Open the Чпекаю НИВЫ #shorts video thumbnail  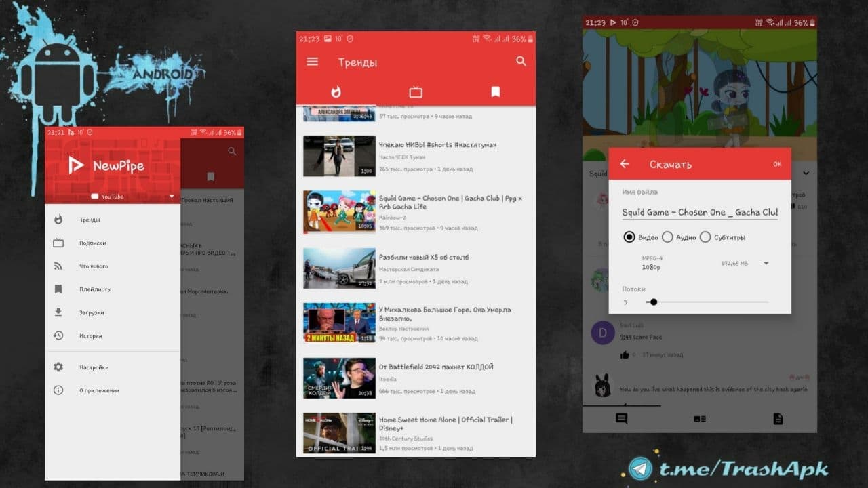point(339,157)
